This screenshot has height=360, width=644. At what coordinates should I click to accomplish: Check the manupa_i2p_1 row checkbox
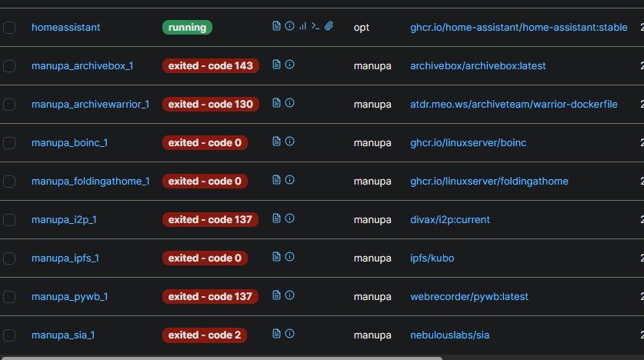tap(9, 220)
